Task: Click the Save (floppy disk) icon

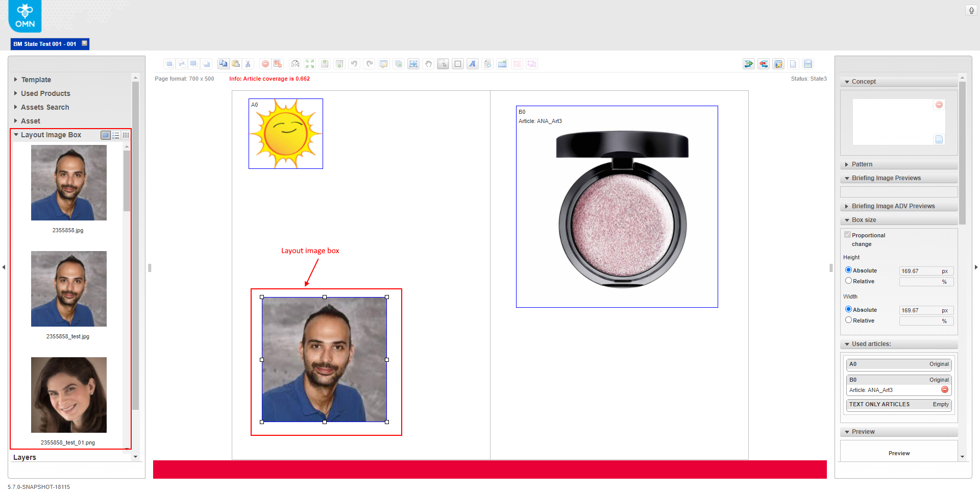Action: pos(808,64)
